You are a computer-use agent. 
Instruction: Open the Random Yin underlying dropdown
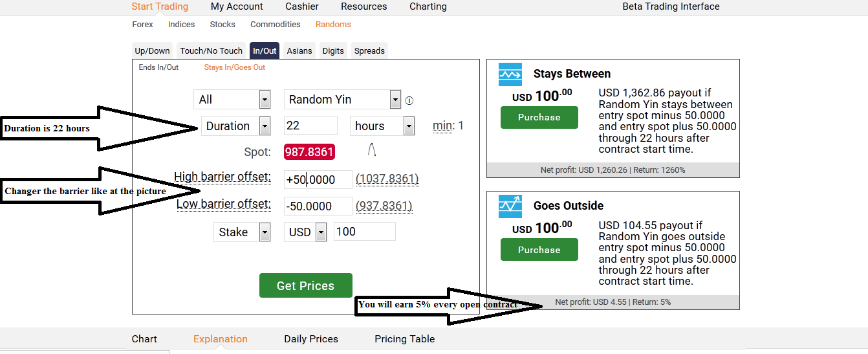pyautogui.click(x=343, y=99)
